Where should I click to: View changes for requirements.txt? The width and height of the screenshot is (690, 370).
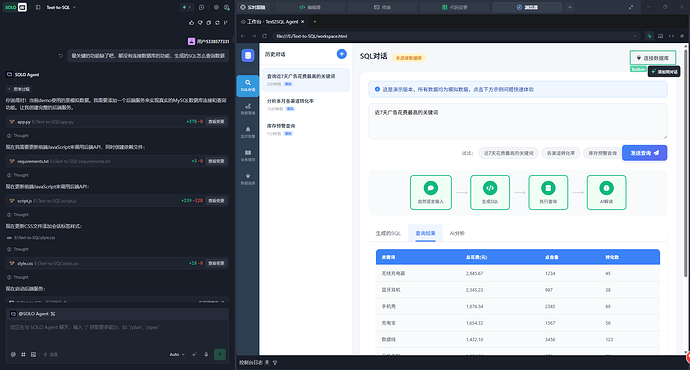(x=216, y=161)
